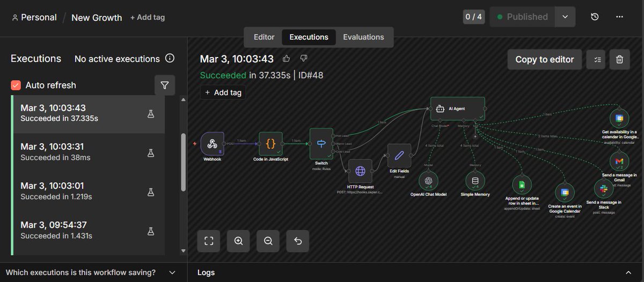
Task: Delete this execution with trash icon
Action: [x=619, y=60]
